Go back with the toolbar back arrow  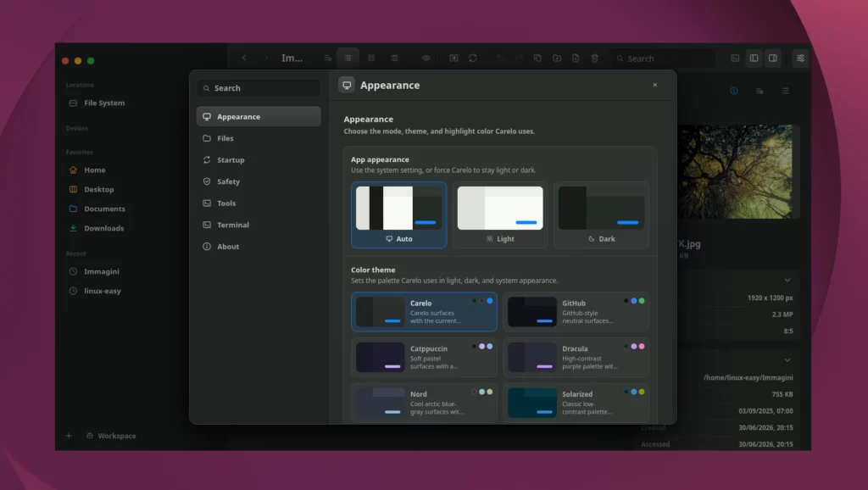[244, 58]
